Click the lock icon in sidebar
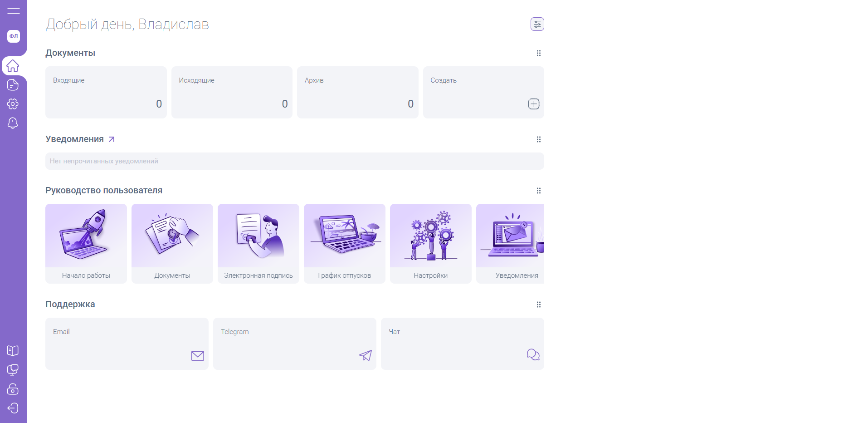868x423 pixels. click(x=13, y=389)
